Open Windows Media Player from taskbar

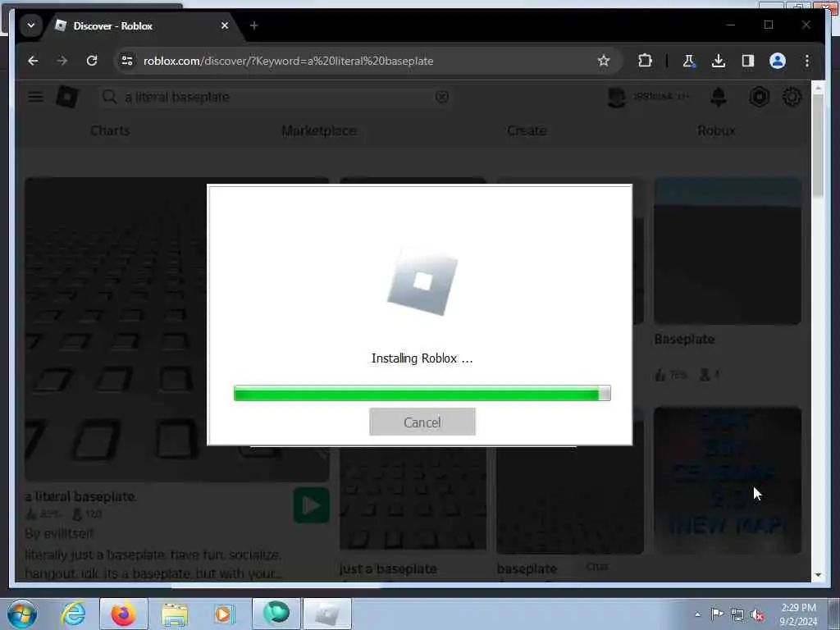pyautogui.click(x=223, y=614)
